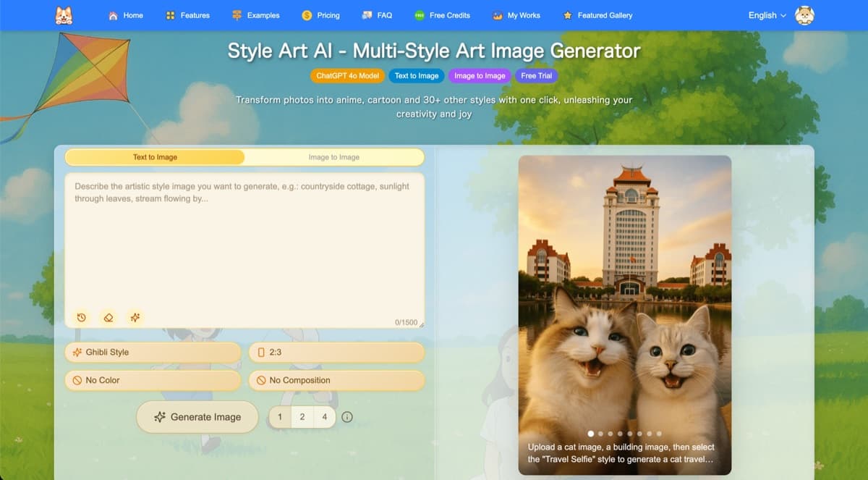Click the info icon beside image count

pyautogui.click(x=347, y=417)
